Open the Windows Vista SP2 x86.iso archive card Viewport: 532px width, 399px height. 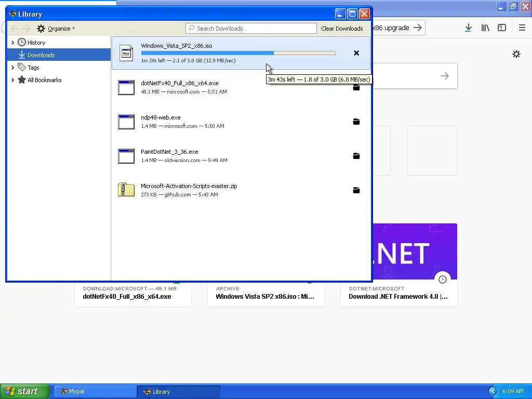point(266,294)
